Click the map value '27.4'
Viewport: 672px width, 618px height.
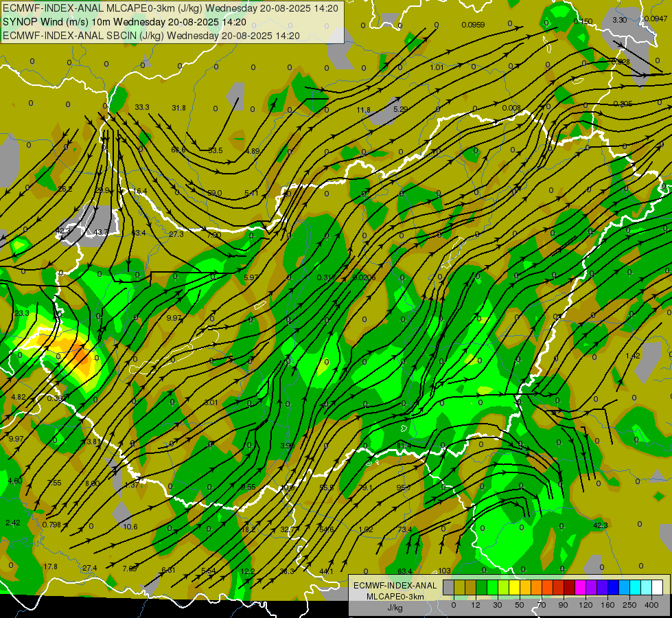pos(89,568)
